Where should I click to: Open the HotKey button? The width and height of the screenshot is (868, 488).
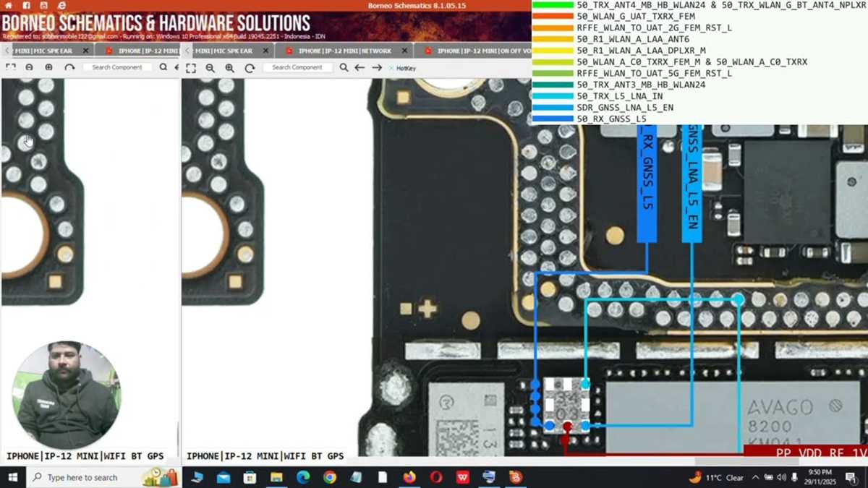tap(402, 68)
